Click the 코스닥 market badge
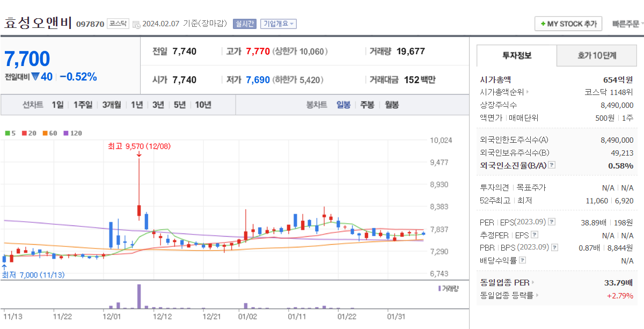Viewport: 644px width, 329px height. coord(118,24)
